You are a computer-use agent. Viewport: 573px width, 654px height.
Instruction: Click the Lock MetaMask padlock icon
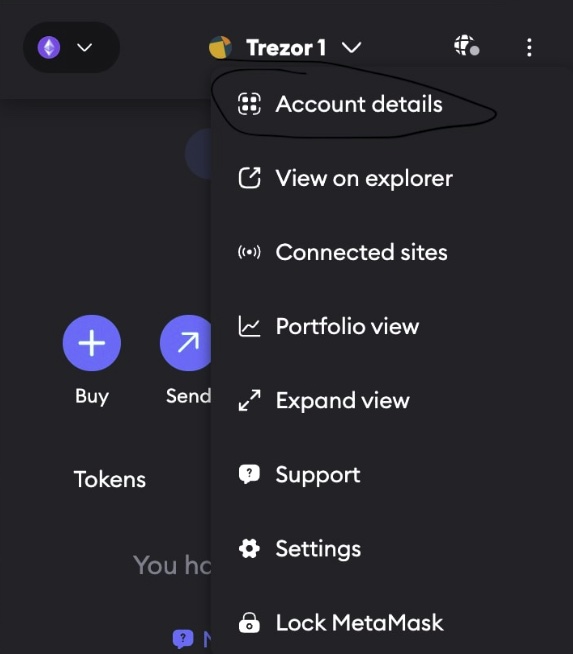click(x=249, y=623)
